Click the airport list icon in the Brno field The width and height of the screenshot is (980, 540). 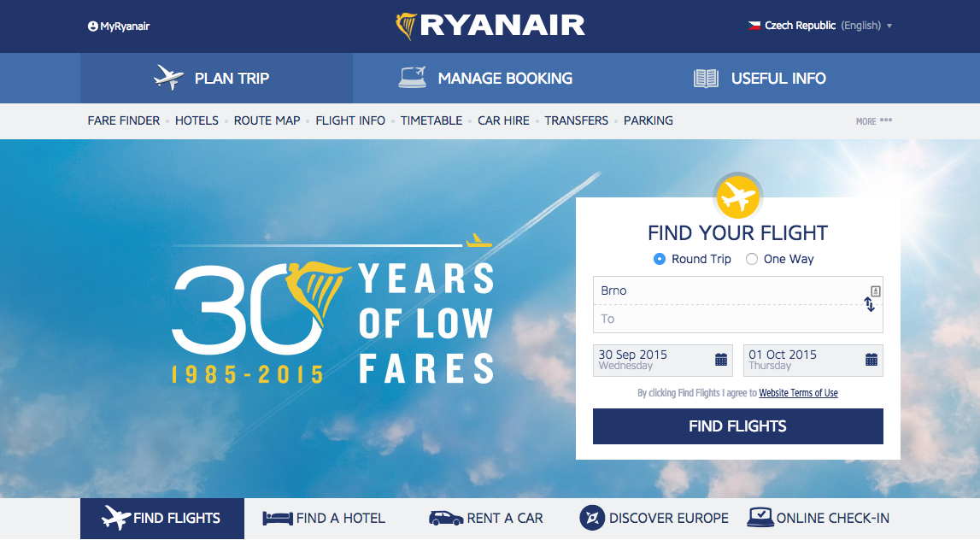click(876, 291)
